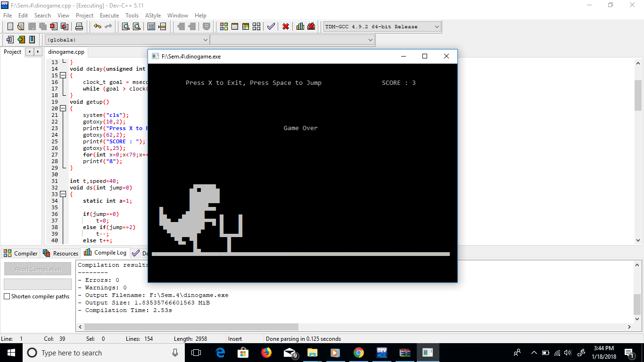Viewport: 644px width, 362px height.
Task: Click the 'Done parsing in 0.125 seconds' status text
Action: point(303,338)
